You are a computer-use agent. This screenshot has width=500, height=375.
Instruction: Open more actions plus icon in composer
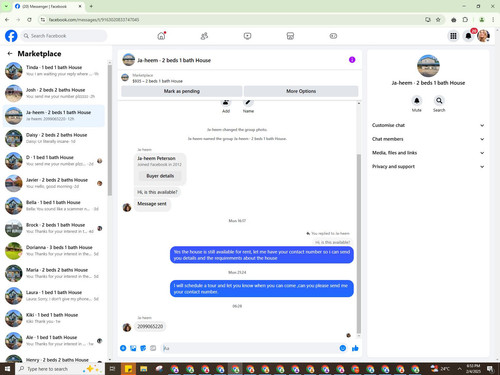(x=123, y=348)
